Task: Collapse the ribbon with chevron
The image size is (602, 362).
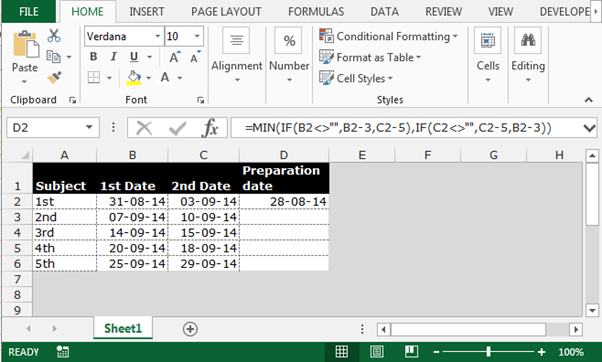Action: 589,100
